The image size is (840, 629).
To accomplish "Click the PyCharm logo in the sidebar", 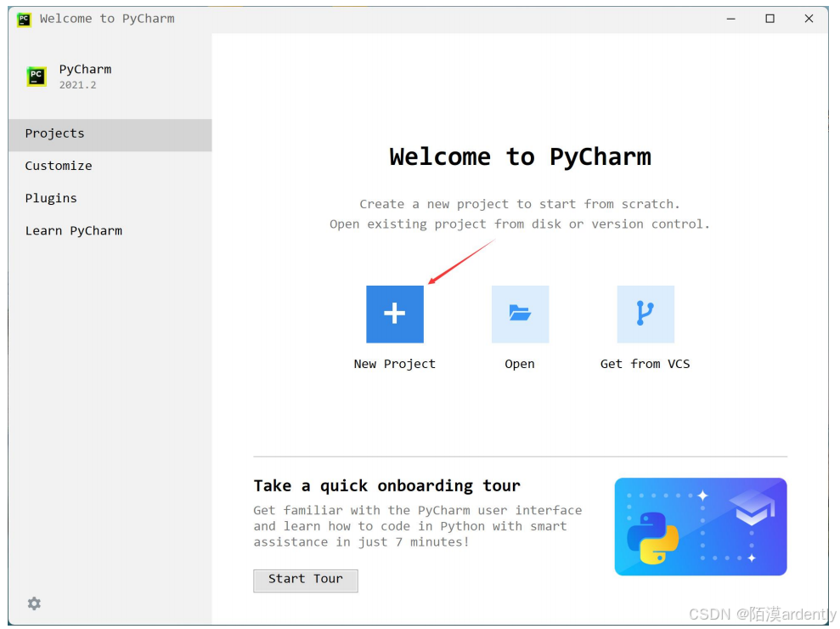I will [x=37, y=76].
